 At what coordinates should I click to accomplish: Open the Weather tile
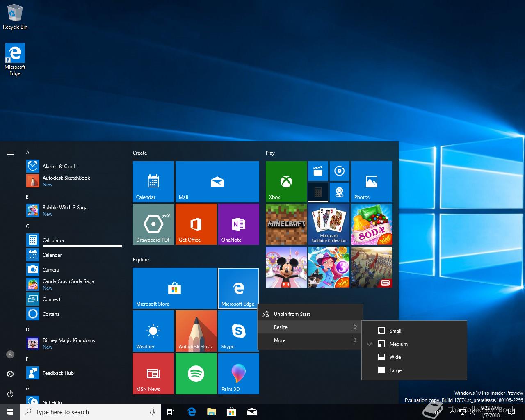click(x=153, y=331)
